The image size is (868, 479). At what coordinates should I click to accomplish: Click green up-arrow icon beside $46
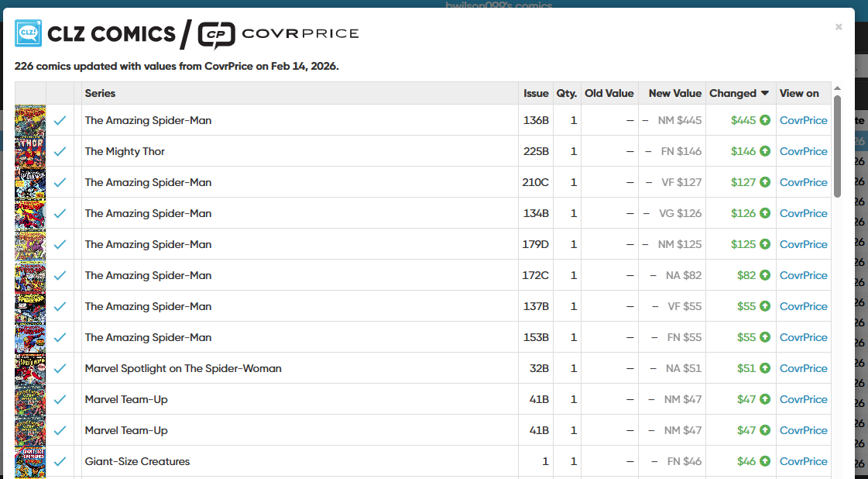click(x=765, y=461)
